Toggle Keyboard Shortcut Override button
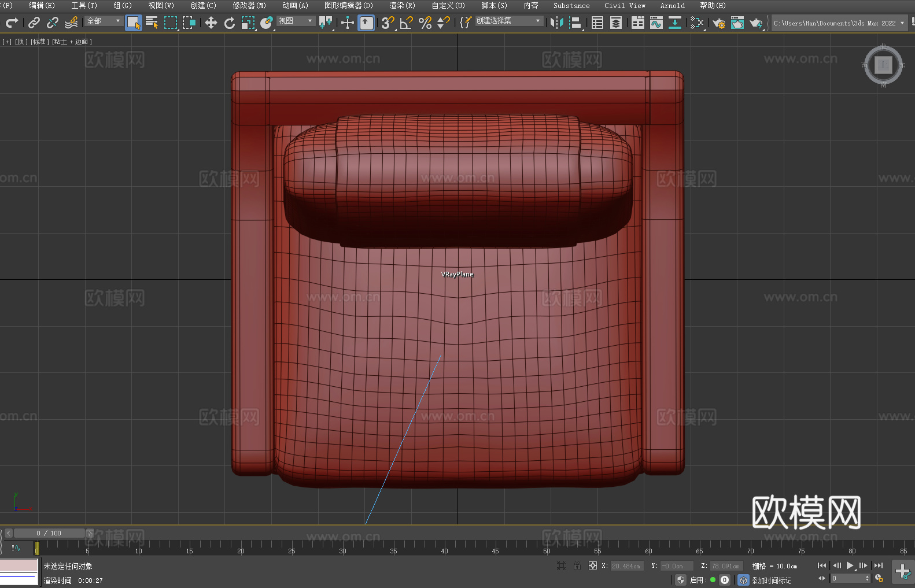Viewport: 915px width, 588px height. pyautogui.click(x=366, y=23)
